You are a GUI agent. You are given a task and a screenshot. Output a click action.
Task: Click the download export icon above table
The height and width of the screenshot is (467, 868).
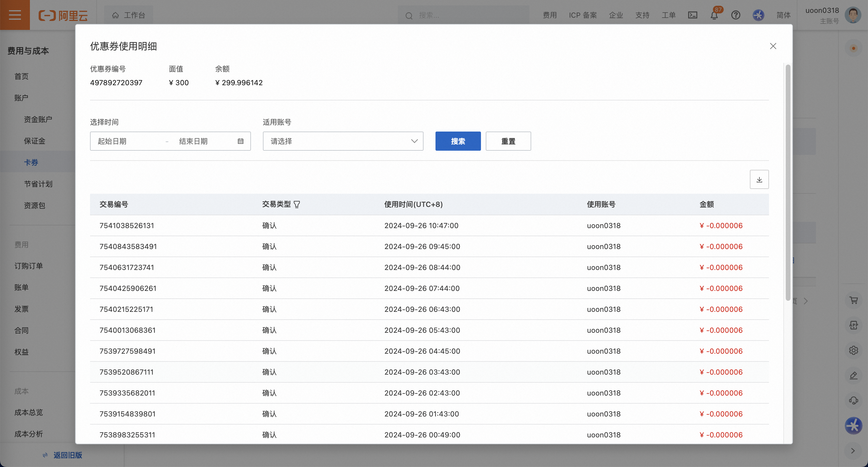[759, 179]
